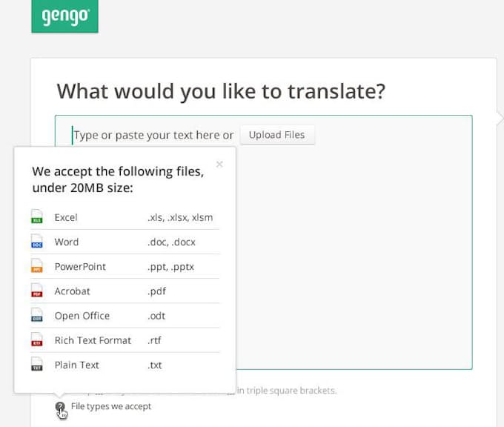The height and width of the screenshot is (427, 504).
Task: Click the Word DOC file icon
Action: tap(37, 242)
